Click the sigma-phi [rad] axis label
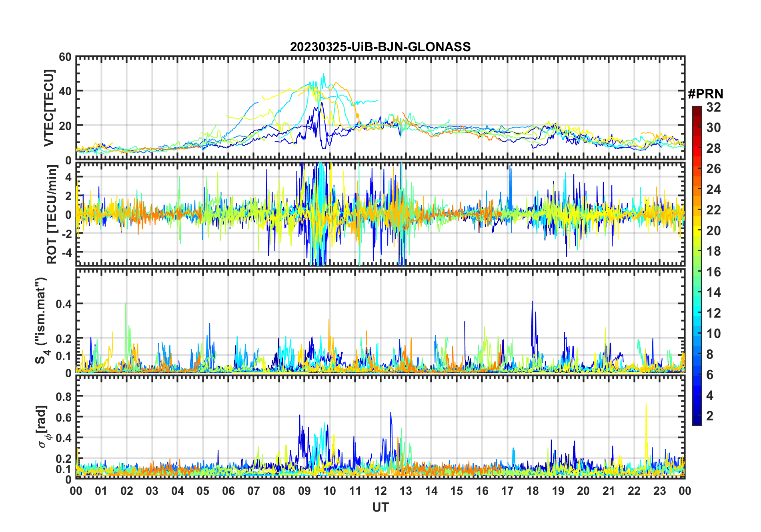This screenshot has width=761, height=532. click(43, 427)
